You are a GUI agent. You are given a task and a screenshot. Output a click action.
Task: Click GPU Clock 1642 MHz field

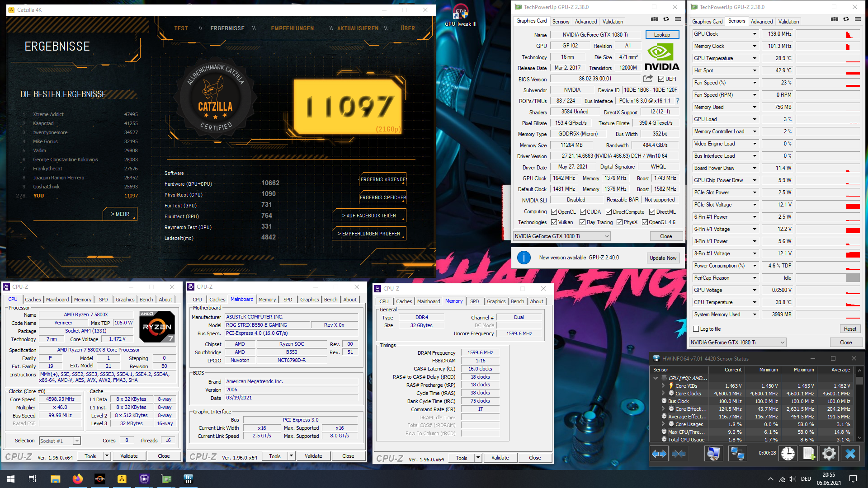click(564, 178)
